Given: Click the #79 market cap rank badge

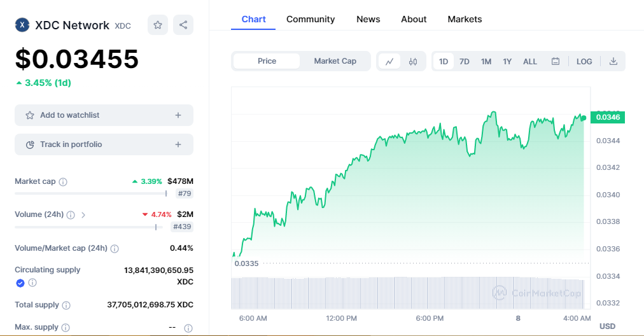Looking at the screenshot, I should click(185, 193).
